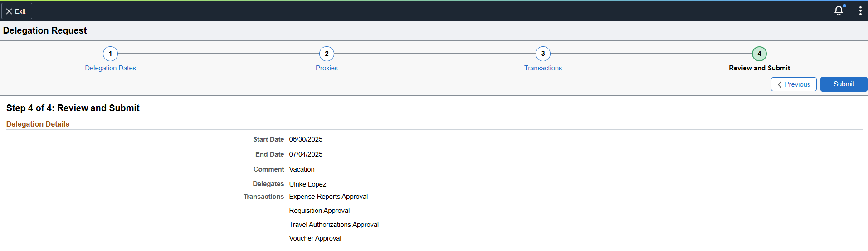
Task: Go to Proxies step link
Action: click(327, 68)
